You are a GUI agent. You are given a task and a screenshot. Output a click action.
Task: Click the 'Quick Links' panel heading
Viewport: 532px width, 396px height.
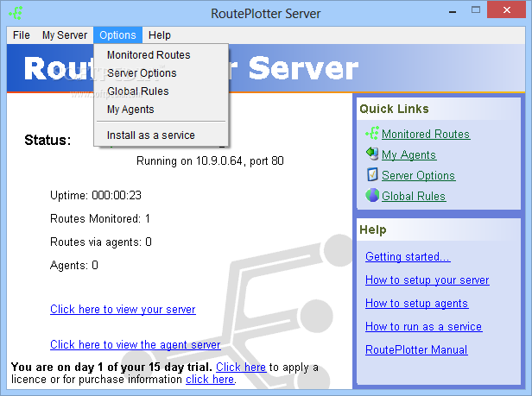click(x=394, y=109)
